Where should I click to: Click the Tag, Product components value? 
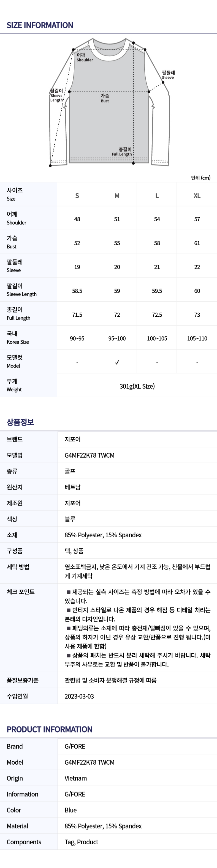pos(81,842)
